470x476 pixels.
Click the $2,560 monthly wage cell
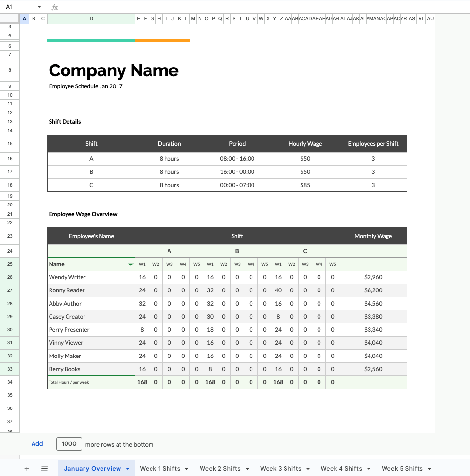tap(373, 369)
